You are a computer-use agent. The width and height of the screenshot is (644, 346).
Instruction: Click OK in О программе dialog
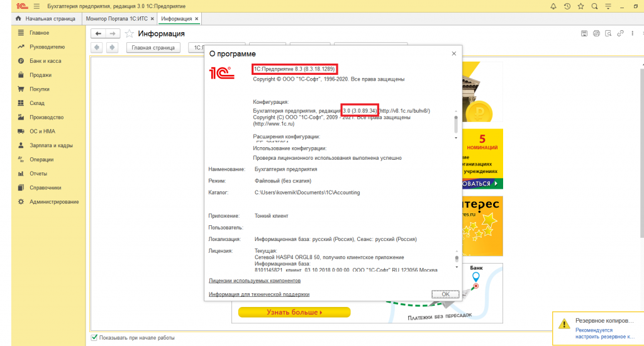pos(445,294)
